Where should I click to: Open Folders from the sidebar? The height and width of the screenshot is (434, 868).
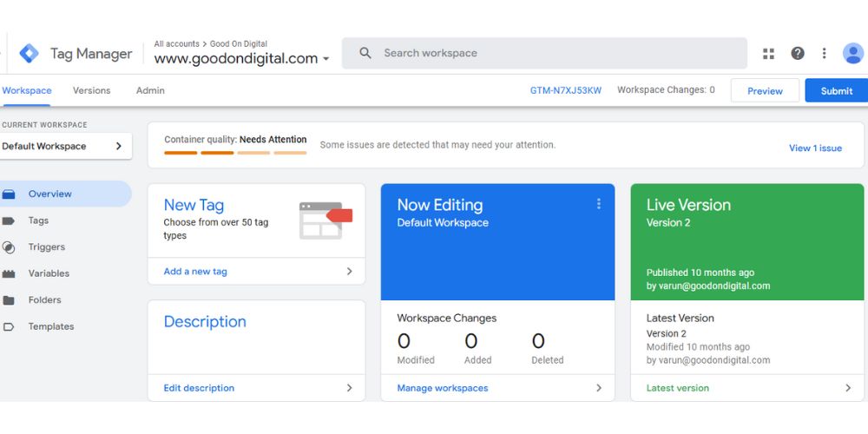point(44,300)
